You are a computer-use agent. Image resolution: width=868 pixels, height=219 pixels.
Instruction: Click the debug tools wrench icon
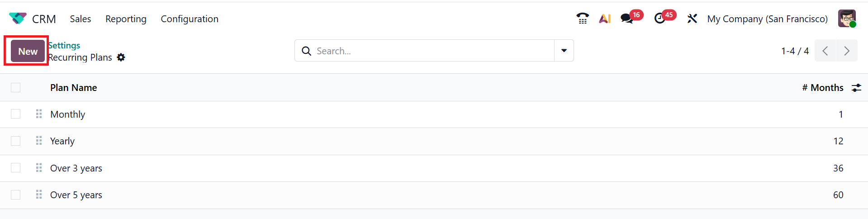click(x=692, y=19)
